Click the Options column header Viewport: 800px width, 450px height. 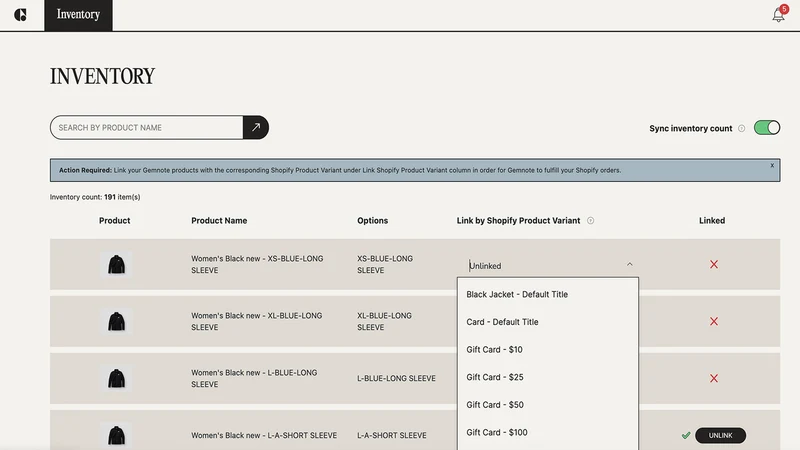pos(372,220)
